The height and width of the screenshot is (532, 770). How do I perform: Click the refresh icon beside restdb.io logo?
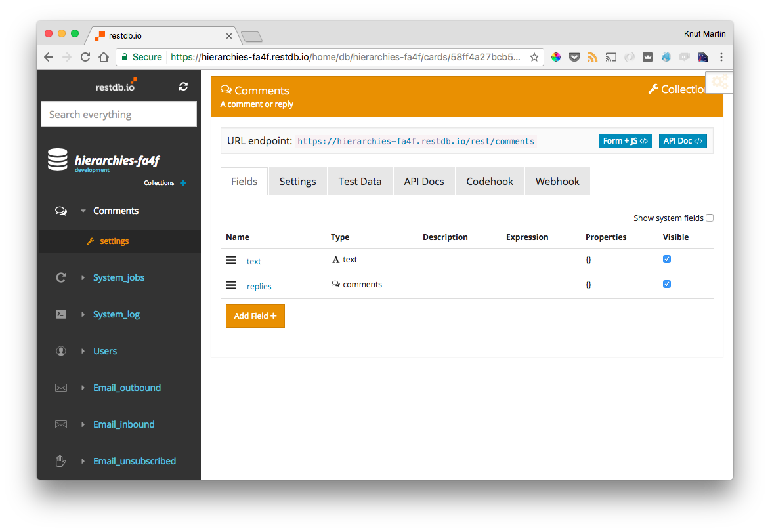183,87
